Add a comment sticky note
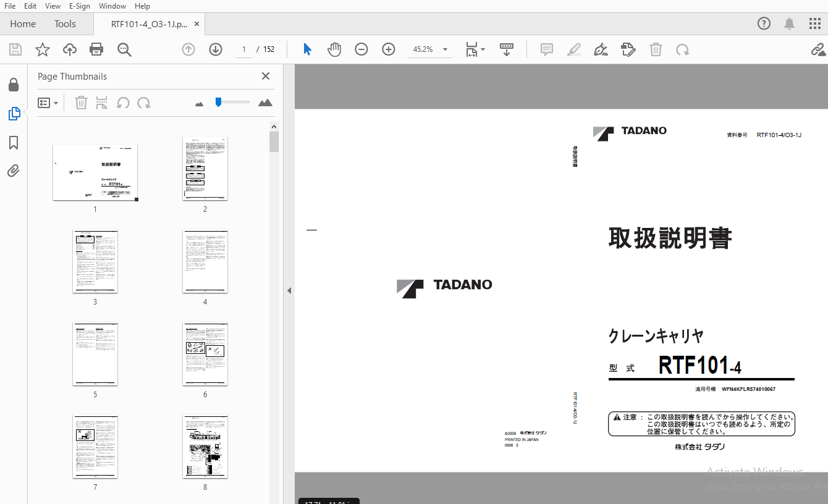 pos(547,49)
